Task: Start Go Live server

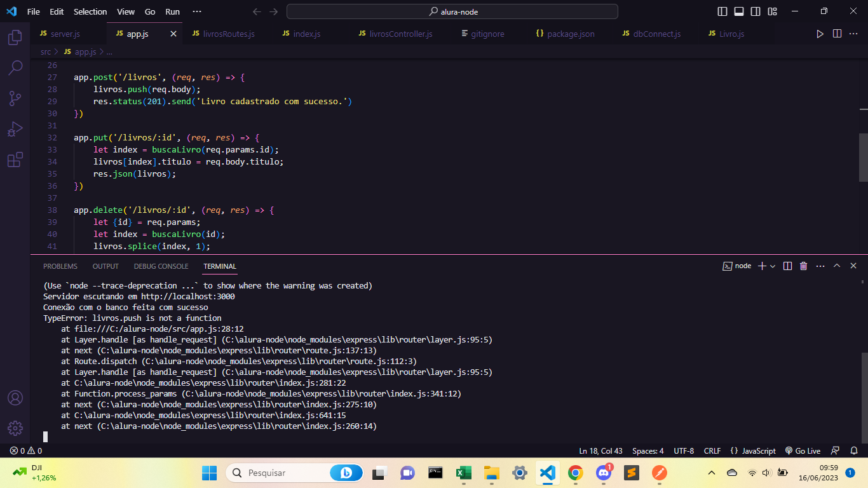Action: tap(803, 451)
